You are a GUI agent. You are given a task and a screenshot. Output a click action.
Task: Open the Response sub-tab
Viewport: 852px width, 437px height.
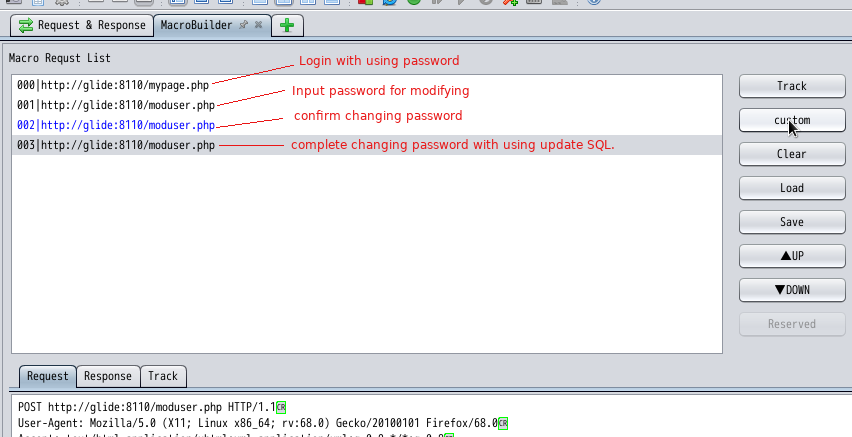point(108,376)
